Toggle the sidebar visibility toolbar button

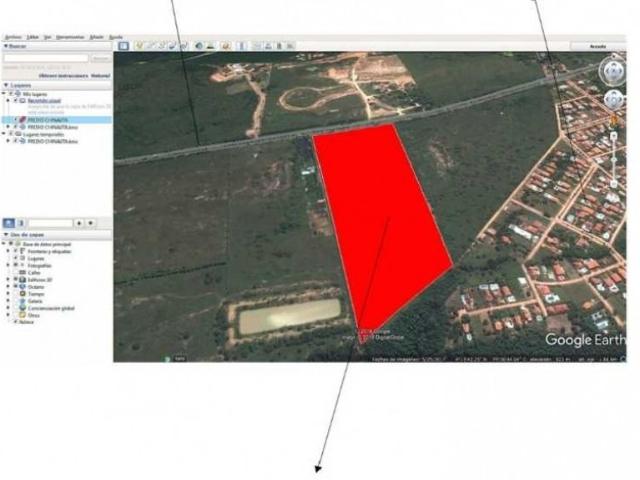(123, 46)
